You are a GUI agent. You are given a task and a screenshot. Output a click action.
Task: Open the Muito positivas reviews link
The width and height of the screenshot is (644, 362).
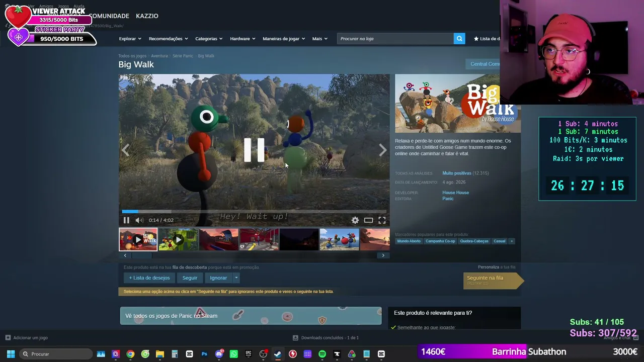(x=457, y=173)
